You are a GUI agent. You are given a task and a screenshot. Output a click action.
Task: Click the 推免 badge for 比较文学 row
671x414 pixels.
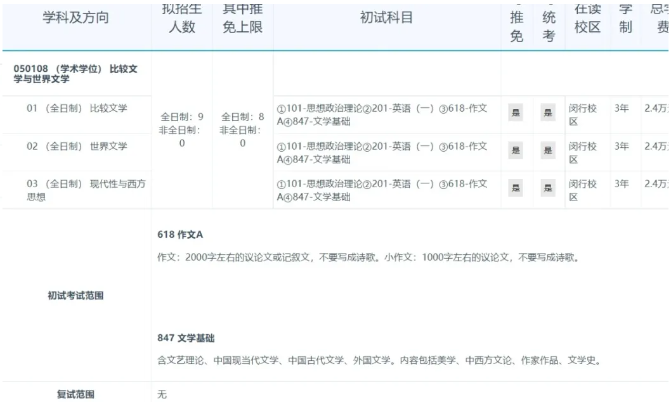515,113
